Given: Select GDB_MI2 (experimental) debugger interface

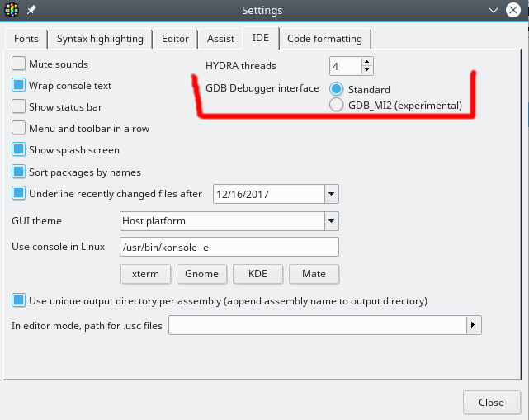Looking at the screenshot, I should [337, 105].
